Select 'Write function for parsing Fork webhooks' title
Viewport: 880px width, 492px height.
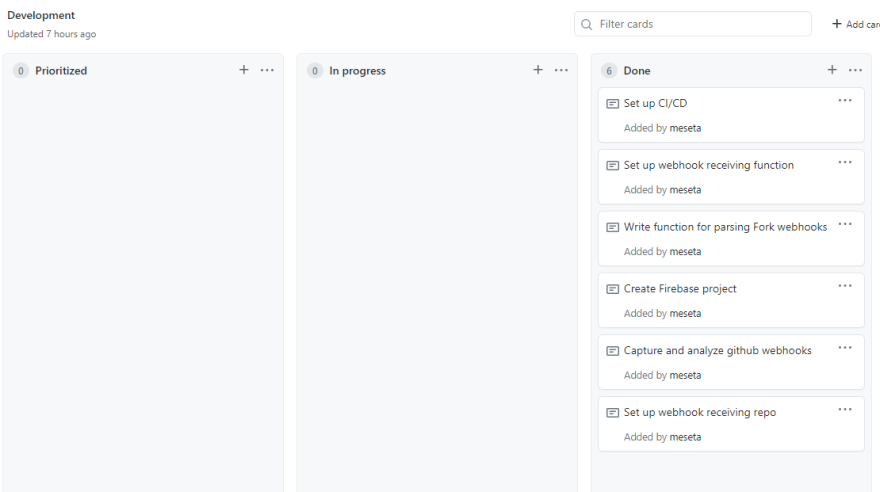coord(726,227)
